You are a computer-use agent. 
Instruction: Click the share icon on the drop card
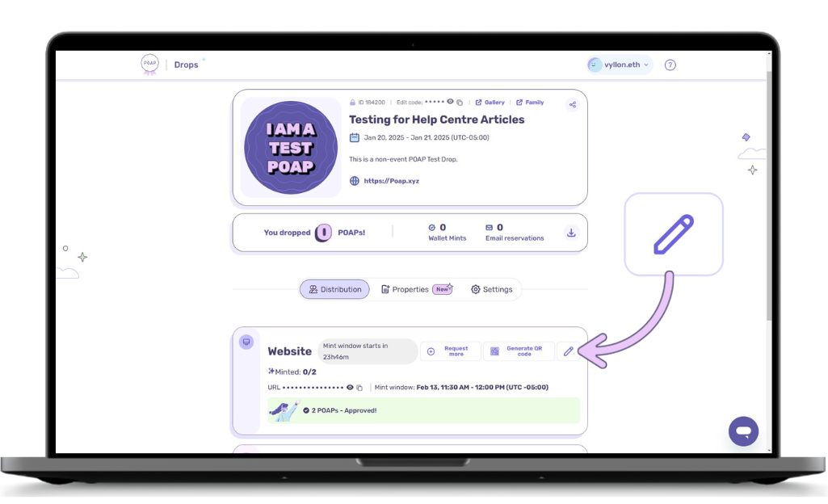[x=572, y=104]
